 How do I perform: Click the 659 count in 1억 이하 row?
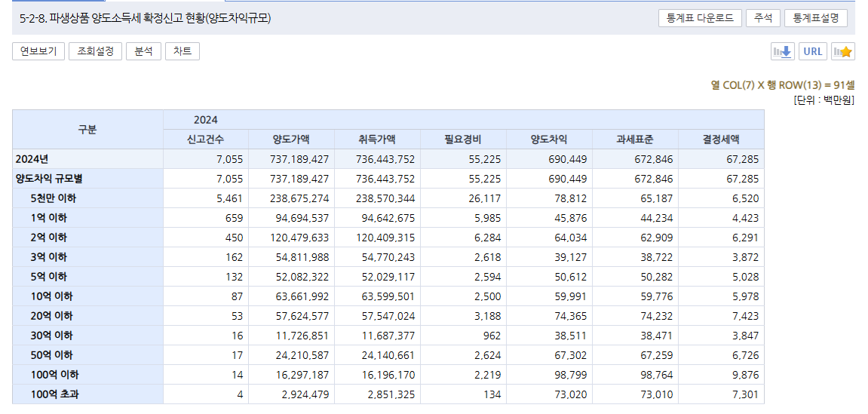pyautogui.click(x=234, y=218)
